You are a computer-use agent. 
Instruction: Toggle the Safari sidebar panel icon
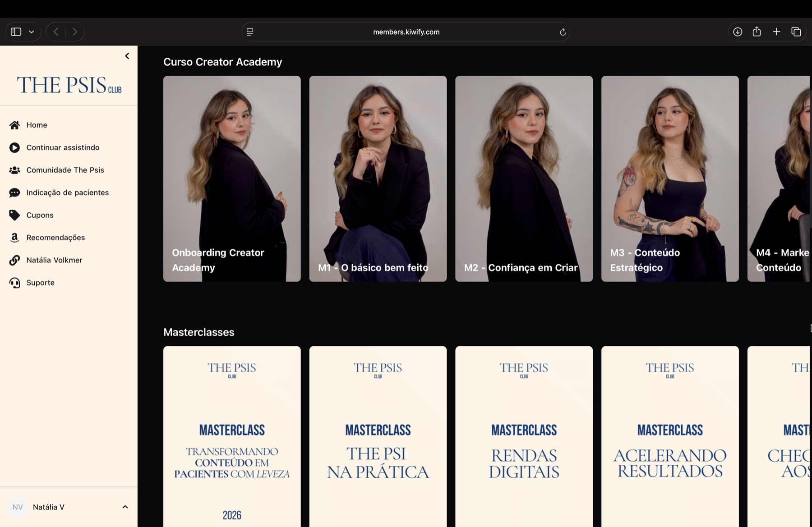(x=16, y=32)
